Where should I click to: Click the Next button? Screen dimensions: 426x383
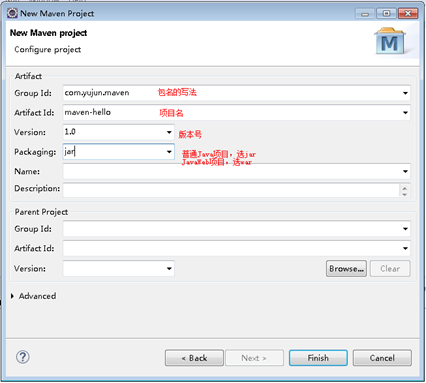point(254,358)
